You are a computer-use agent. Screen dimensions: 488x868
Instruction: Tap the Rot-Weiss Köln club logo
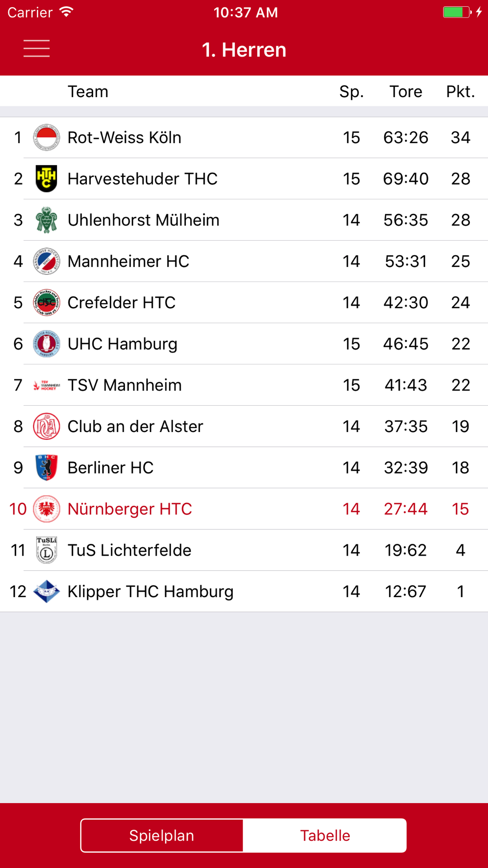coord(46,138)
